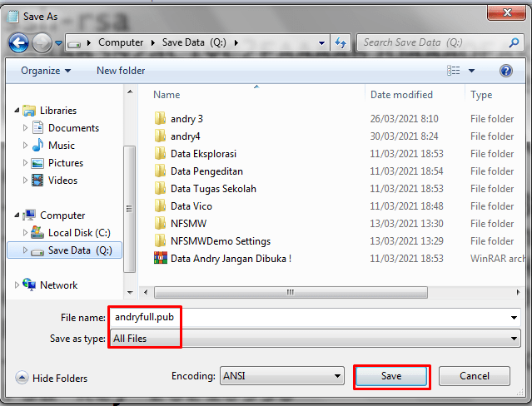Open the Encoding ANSI dropdown
The width and height of the screenshot is (532, 406).
(281, 376)
